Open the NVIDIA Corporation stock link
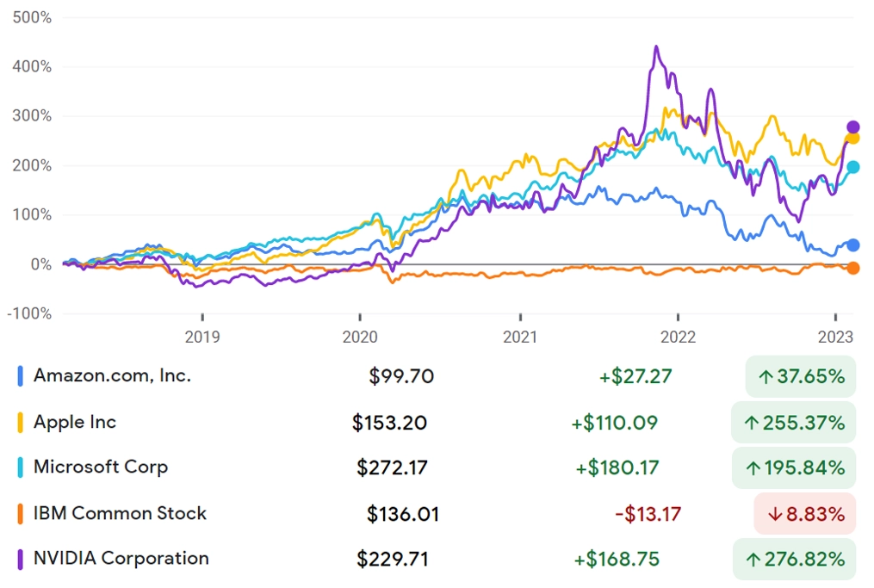This screenshot has width=874, height=588. pos(121,558)
